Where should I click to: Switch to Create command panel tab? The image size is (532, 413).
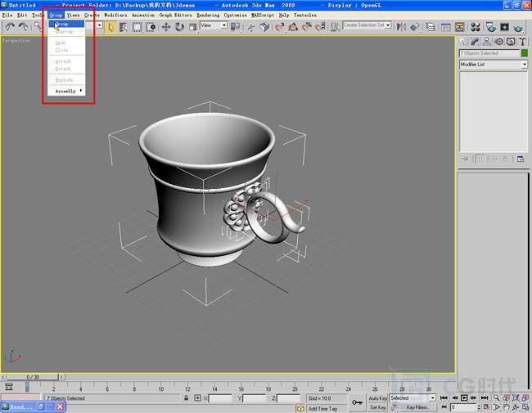(x=463, y=42)
